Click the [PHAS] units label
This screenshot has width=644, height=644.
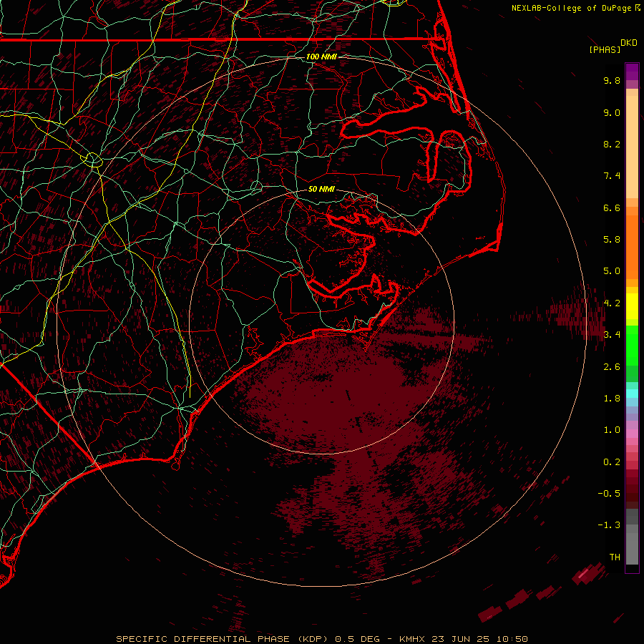605,49
